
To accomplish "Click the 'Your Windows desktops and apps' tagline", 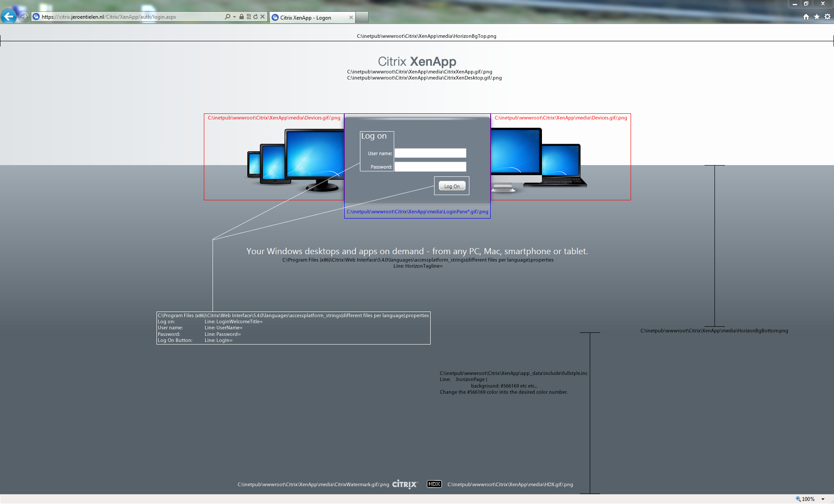I will point(417,251).
